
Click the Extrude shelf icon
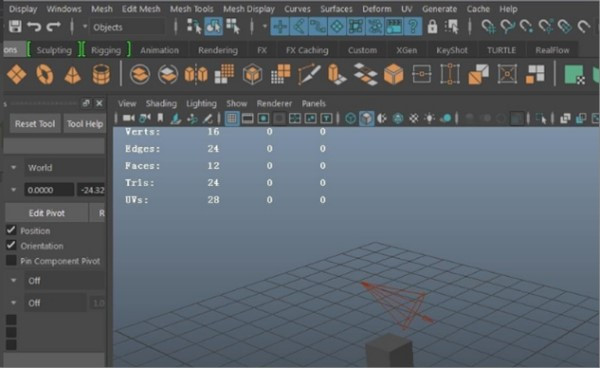(x=337, y=74)
